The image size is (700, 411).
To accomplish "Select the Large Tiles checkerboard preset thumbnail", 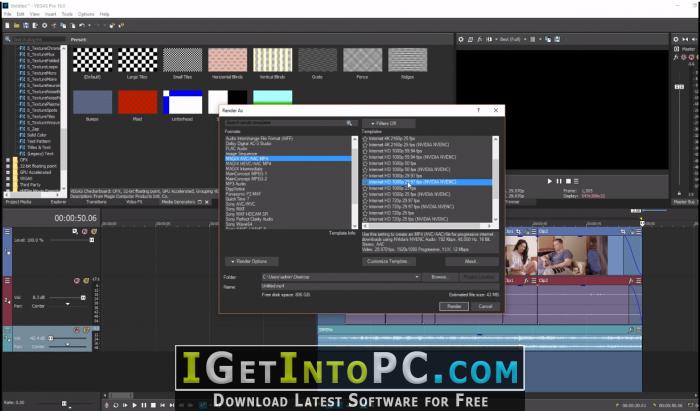I will 138,60.
